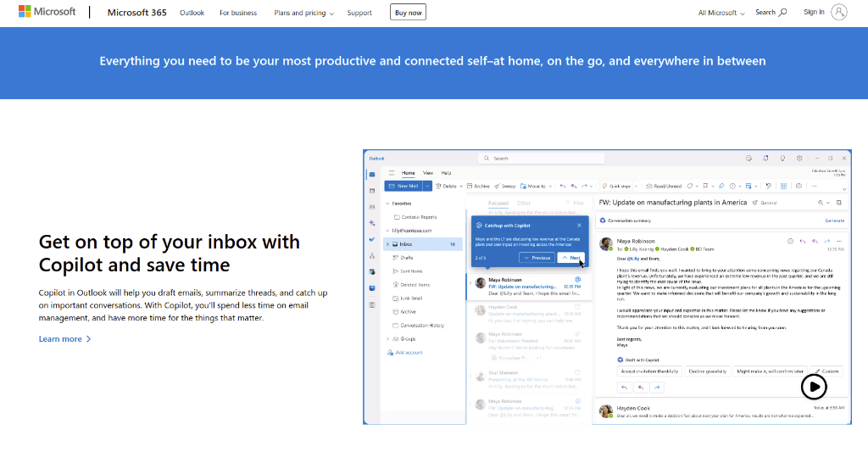Image resolution: width=868 pixels, height=452 pixels.
Task: Open notifications bell in Outlook title bar
Action: click(765, 159)
